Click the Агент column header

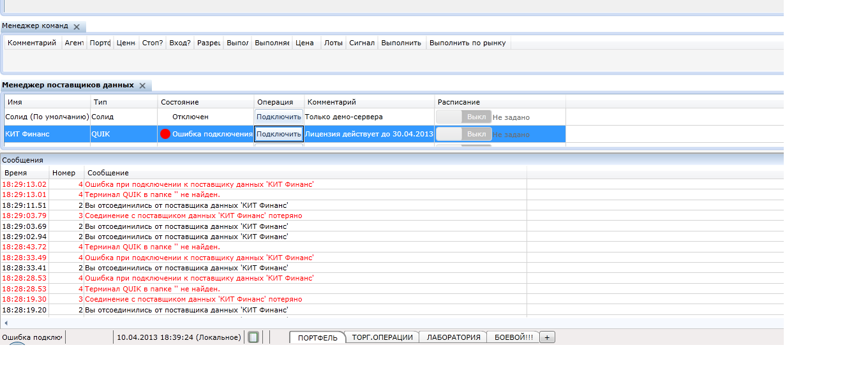(x=74, y=43)
